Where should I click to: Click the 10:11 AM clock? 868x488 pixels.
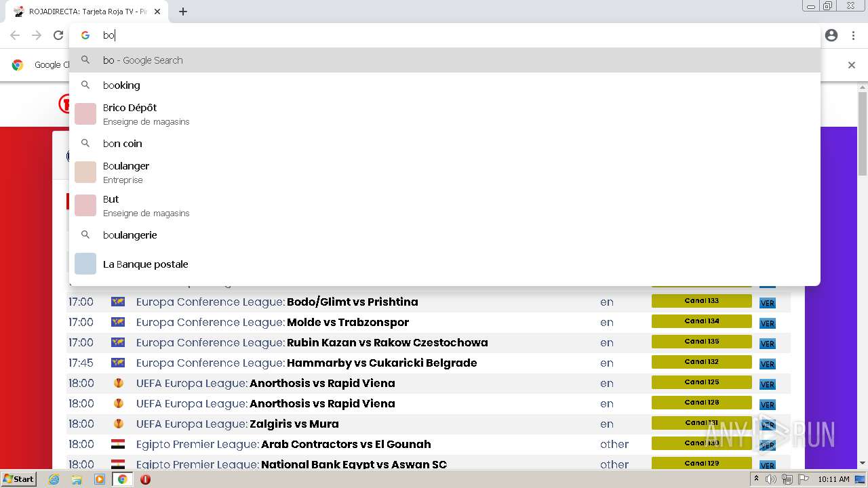pos(833,479)
